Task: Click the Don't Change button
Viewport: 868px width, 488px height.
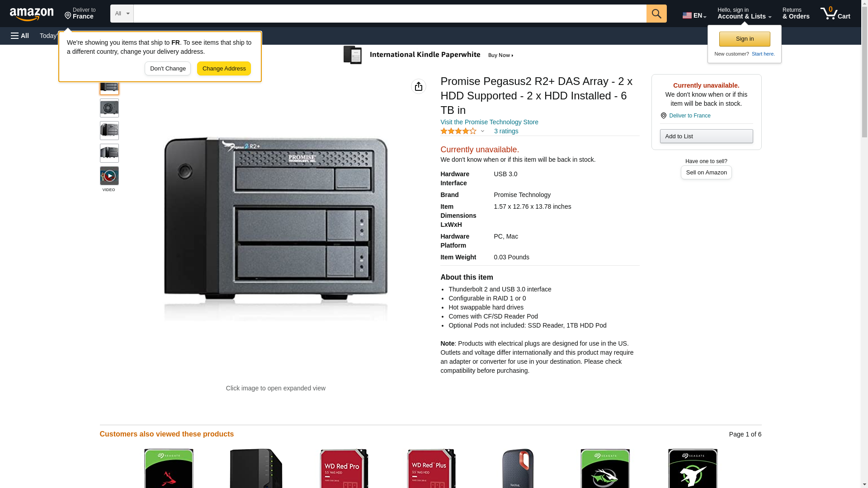Action: 168,69
